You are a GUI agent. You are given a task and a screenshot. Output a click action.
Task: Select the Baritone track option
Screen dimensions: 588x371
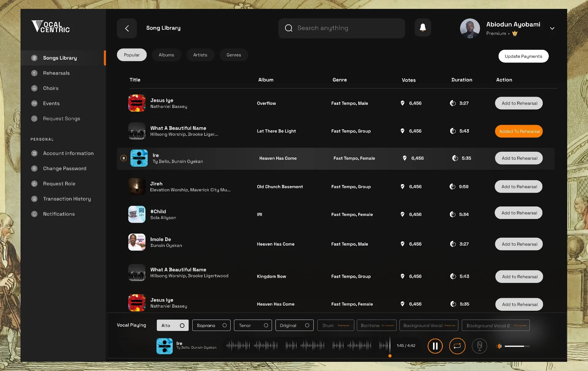(377, 325)
